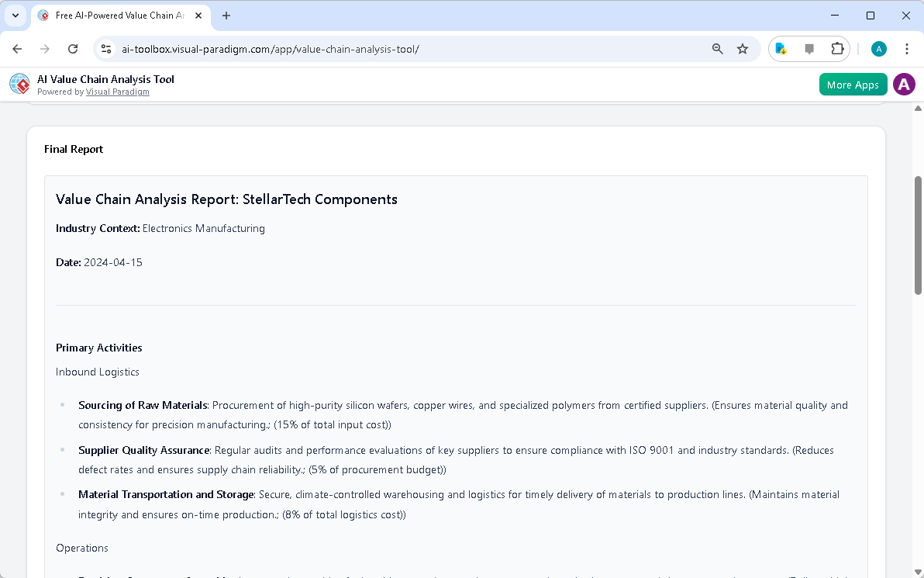Reload the current page

tap(72, 48)
